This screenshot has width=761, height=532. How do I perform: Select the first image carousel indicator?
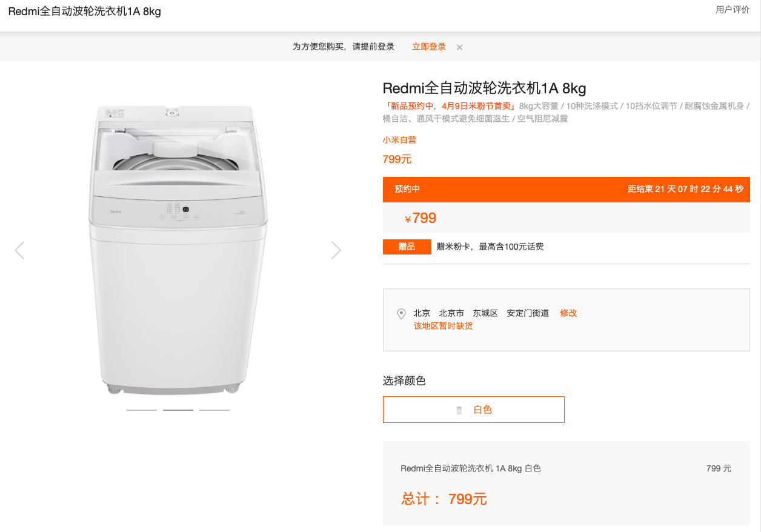click(142, 410)
